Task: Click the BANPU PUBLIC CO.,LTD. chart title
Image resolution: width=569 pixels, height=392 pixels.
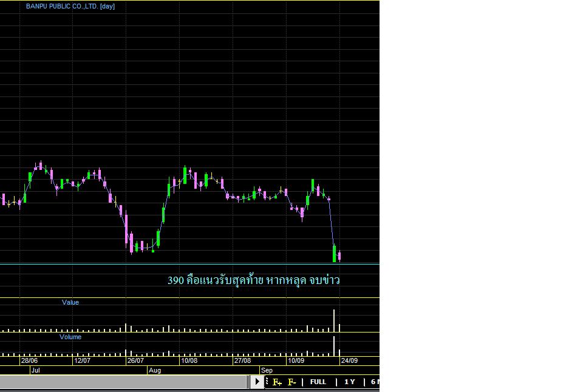Action: (x=70, y=6)
